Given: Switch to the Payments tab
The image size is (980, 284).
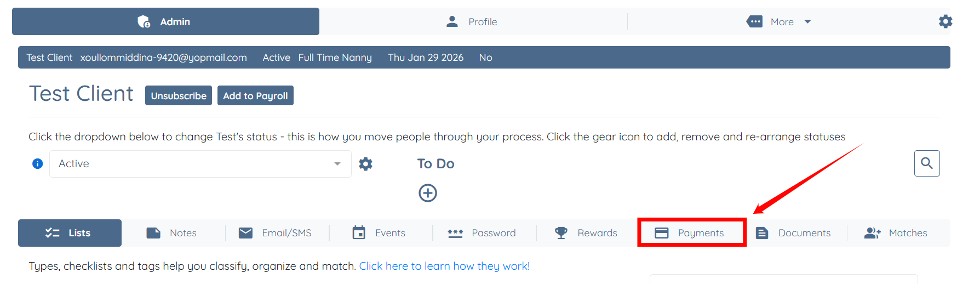Looking at the screenshot, I should (691, 233).
